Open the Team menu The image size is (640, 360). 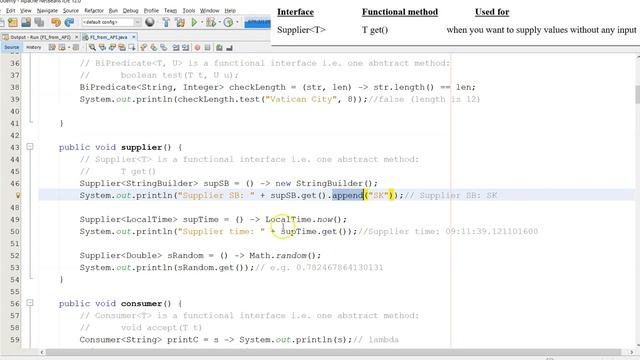pos(171,10)
